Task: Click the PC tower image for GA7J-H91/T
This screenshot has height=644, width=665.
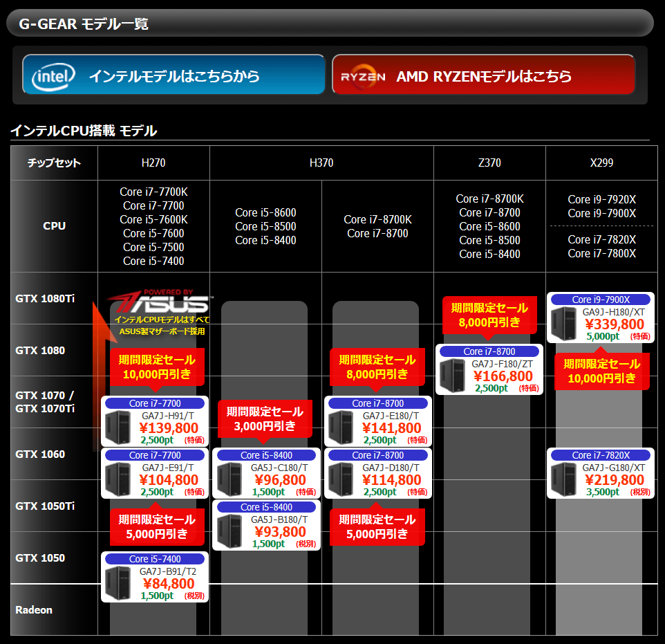Action: pyautogui.click(x=118, y=427)
